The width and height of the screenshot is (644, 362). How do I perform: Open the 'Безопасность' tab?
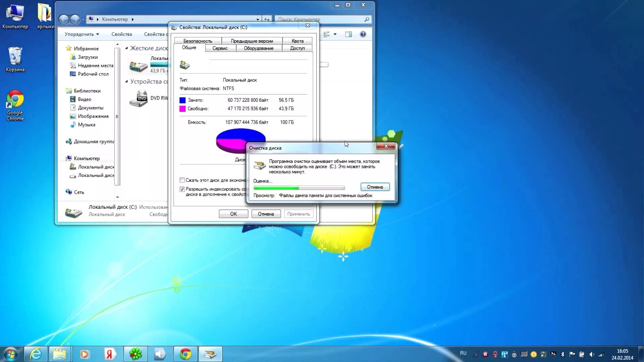point(198,41)
